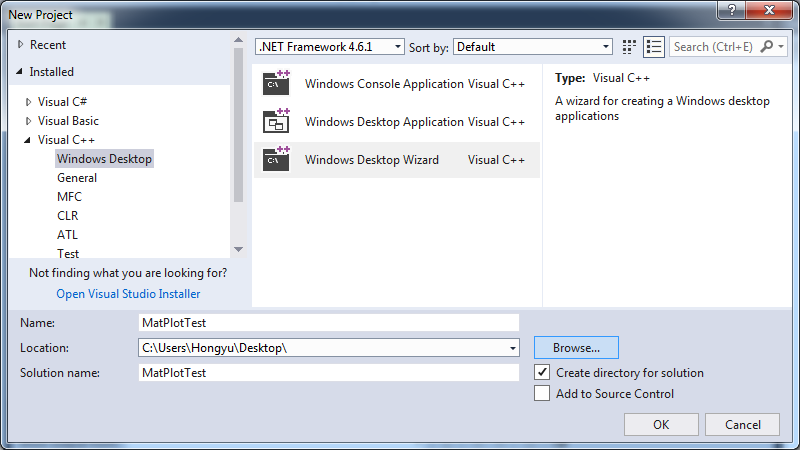The image size is (800, 450).
Task: Expand the Visual C# tree node
Action: click(29, 102)
